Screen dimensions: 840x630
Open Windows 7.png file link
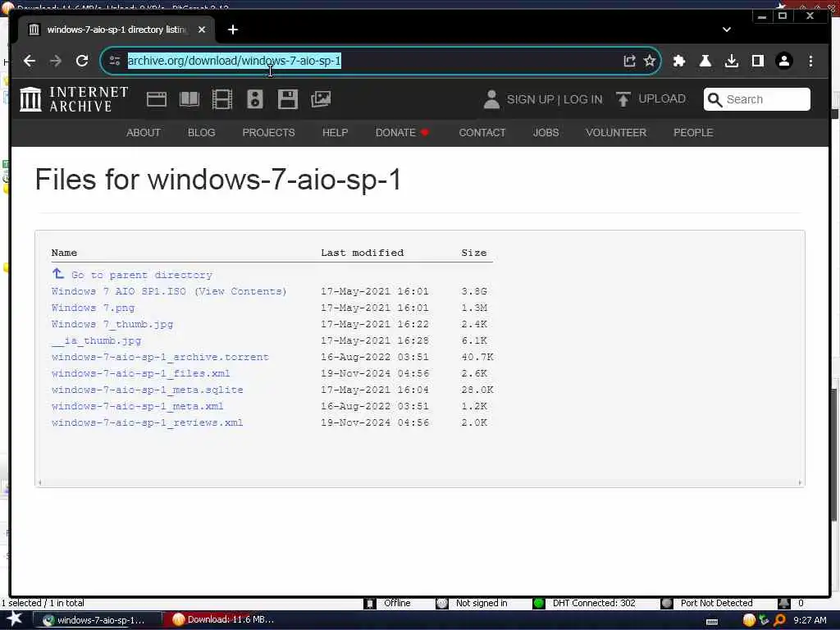click(x=93, y=308)
